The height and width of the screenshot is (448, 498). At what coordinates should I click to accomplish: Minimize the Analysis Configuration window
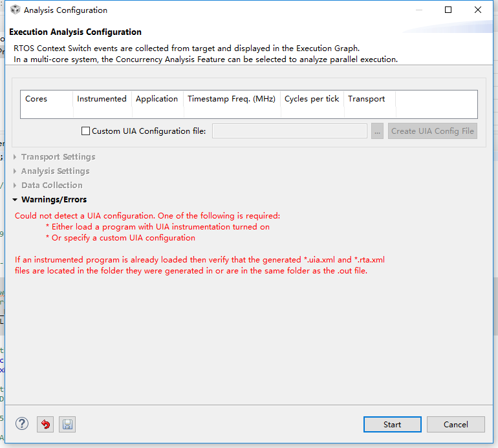(x=418, y=10)
